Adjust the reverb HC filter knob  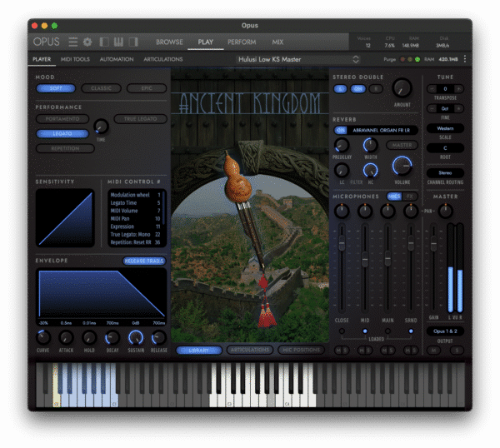click(370, 170)
